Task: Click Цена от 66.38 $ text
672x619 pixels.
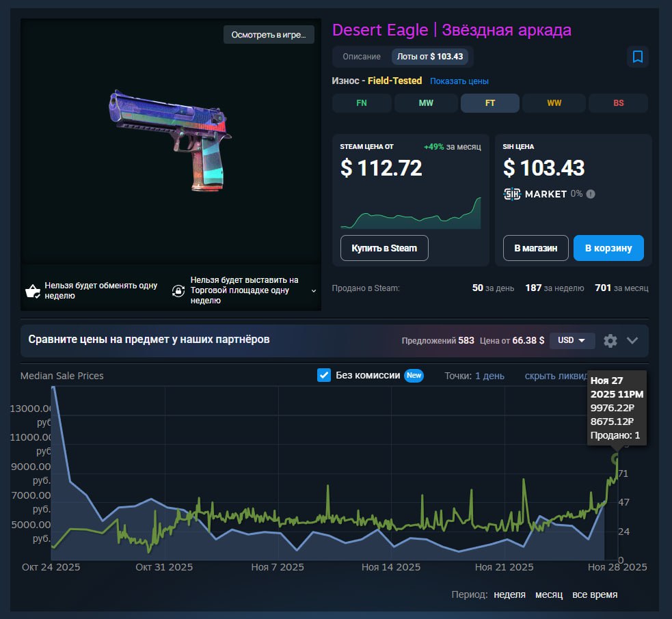Action: [x=512, y=340]
